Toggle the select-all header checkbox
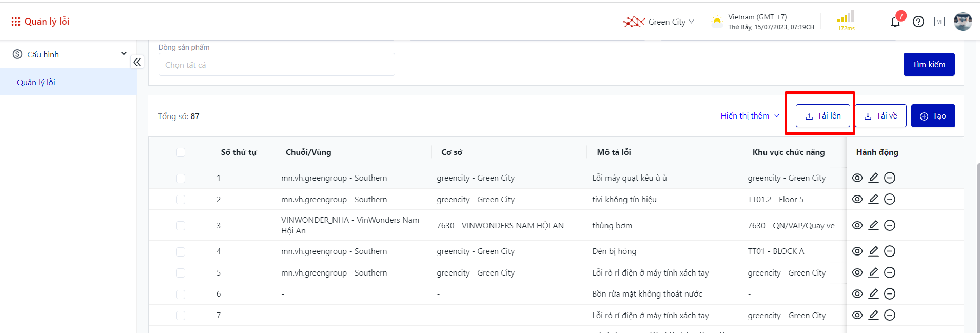Image resolution: width=980 pixels, height=333 pixels. point(181,152)
